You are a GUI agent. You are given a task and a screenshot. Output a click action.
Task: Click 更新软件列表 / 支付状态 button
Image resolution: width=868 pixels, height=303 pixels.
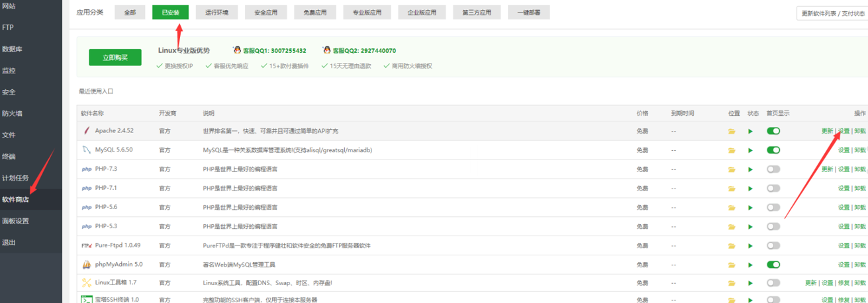[832, 13]
